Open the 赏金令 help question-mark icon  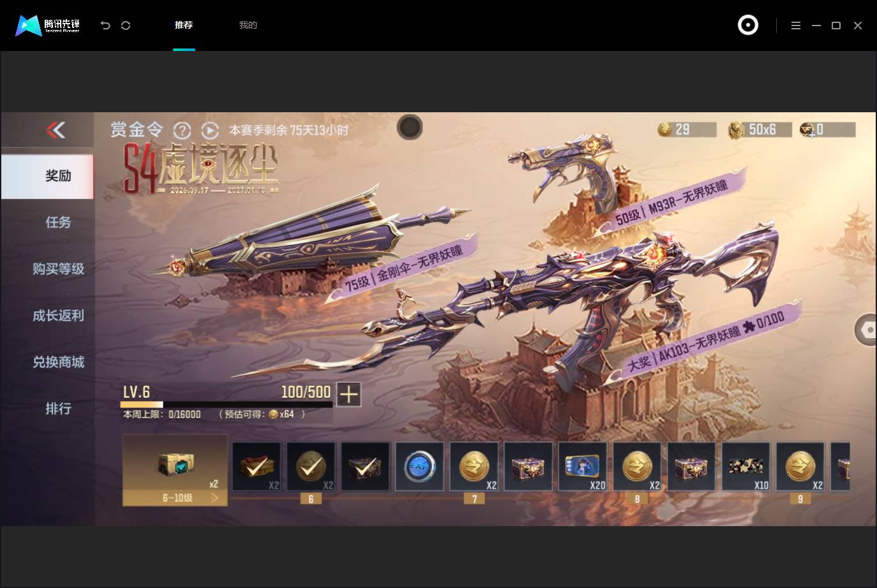183,131
